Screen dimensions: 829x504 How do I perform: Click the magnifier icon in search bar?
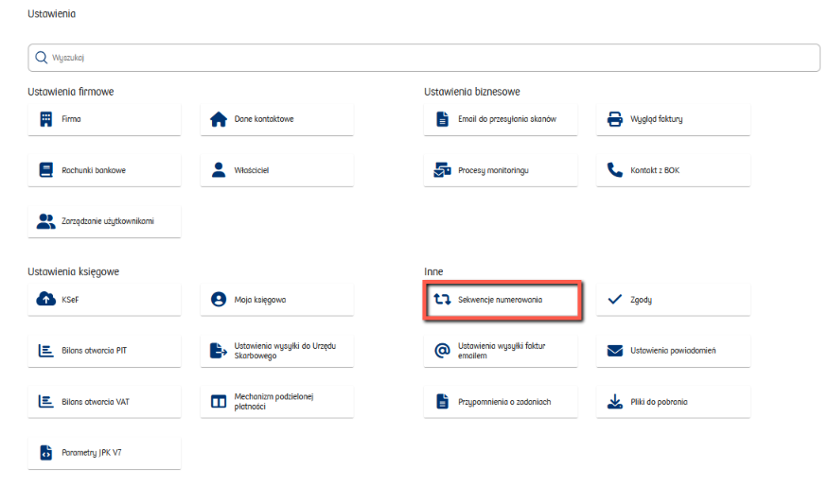(x=42, y=58)
